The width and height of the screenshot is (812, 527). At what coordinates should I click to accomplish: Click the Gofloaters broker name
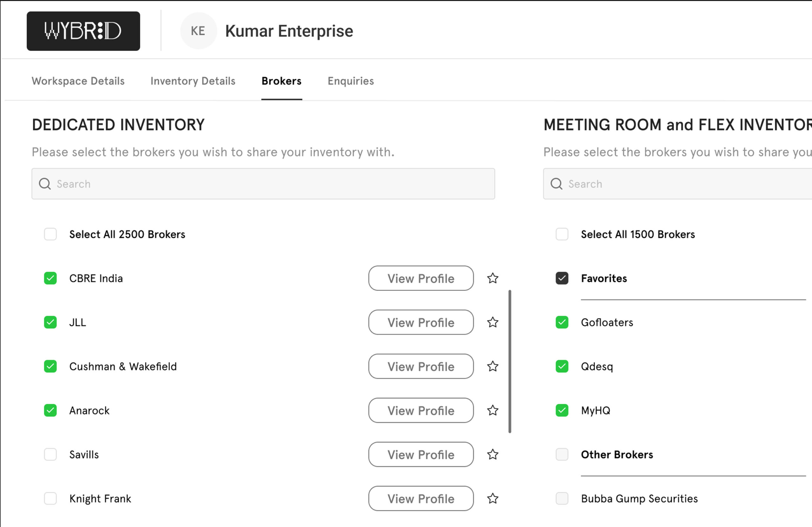(607, 322)
